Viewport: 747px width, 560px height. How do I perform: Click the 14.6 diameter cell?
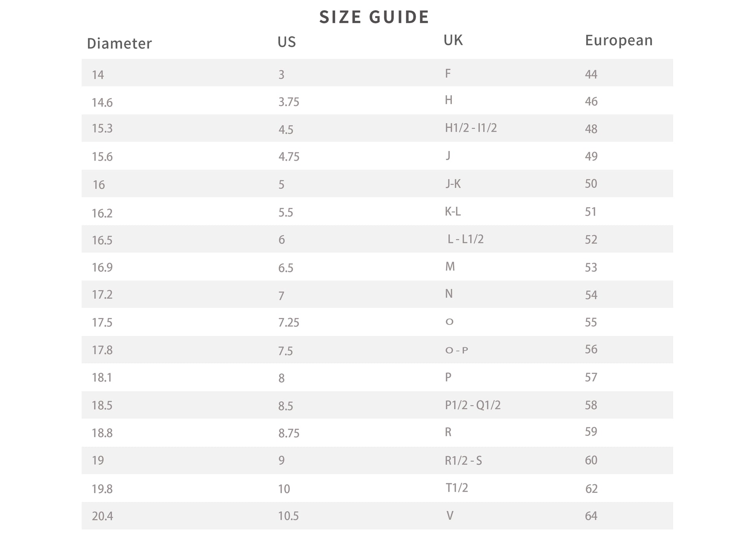click(x=102, y=102)
